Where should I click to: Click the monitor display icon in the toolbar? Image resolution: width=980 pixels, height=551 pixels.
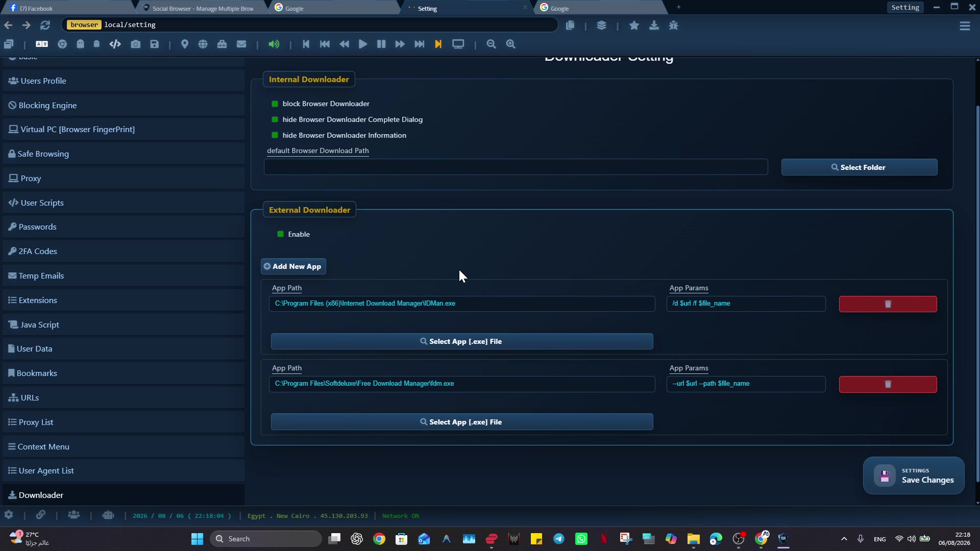click(x=458, y=44)
